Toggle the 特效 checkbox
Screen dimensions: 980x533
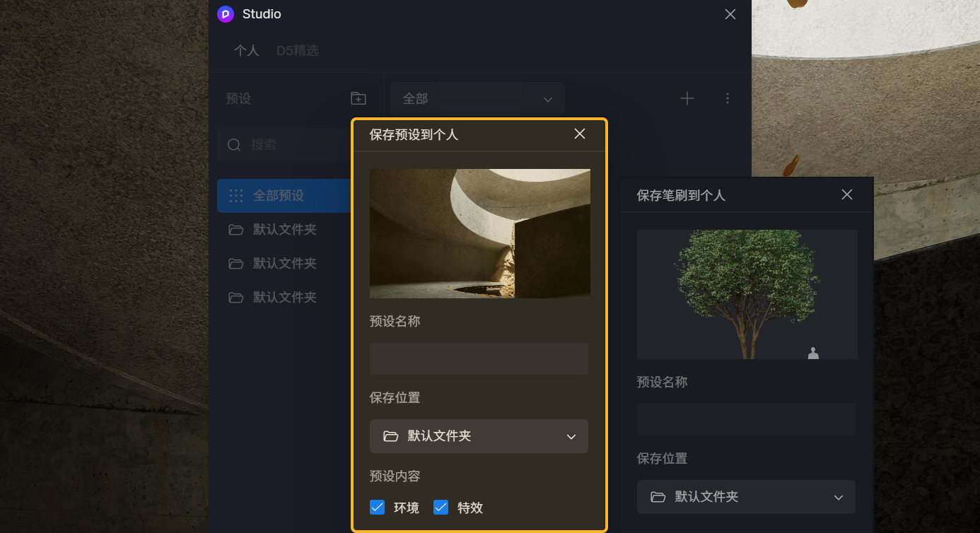[441, 507]
